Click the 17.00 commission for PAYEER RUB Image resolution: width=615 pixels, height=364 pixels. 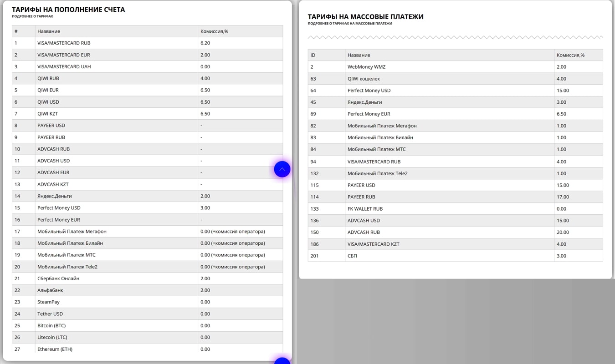tap(563, 197)
